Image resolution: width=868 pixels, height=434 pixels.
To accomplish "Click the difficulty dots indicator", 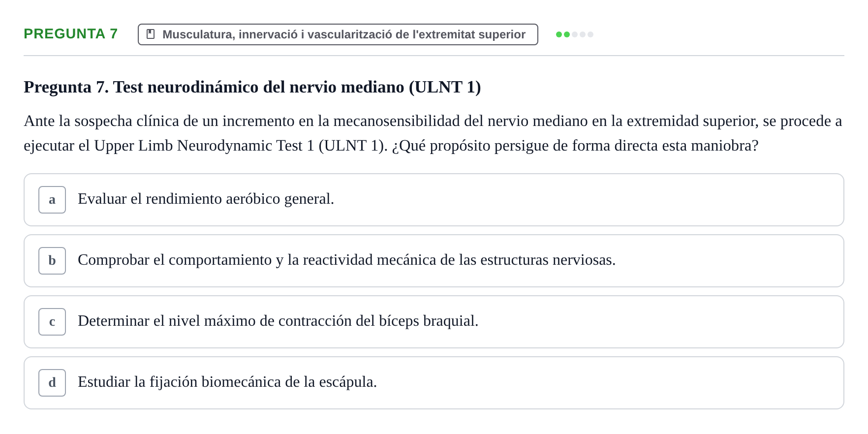I will click(x=574, y=34).
